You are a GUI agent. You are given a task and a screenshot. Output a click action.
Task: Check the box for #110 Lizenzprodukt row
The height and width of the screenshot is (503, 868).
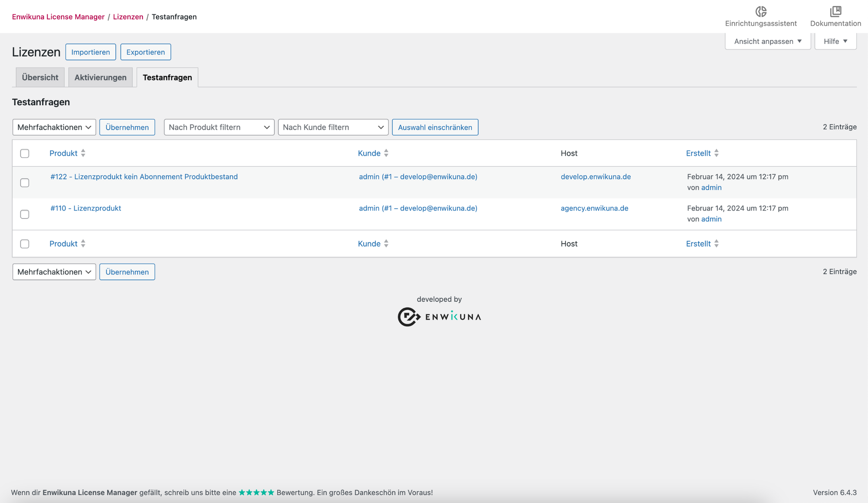coord(25,214)
